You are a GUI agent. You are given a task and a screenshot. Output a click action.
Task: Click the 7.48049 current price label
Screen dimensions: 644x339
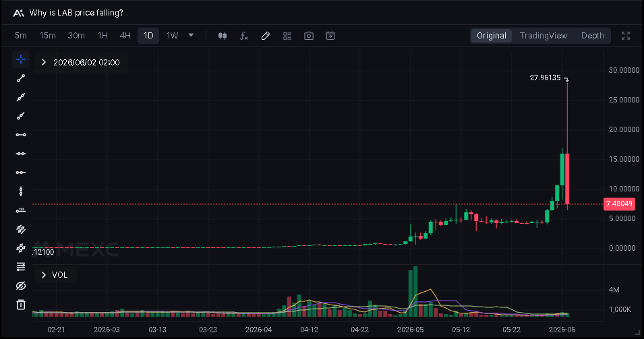(619, 204)
